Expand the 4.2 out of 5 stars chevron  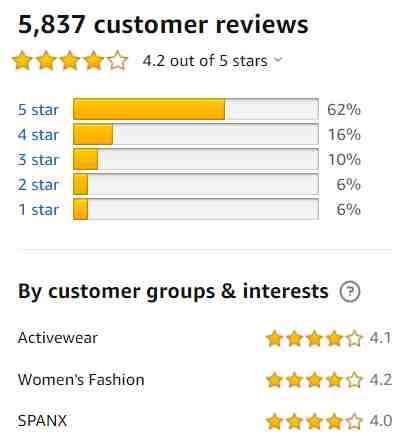tap(278, 60)
